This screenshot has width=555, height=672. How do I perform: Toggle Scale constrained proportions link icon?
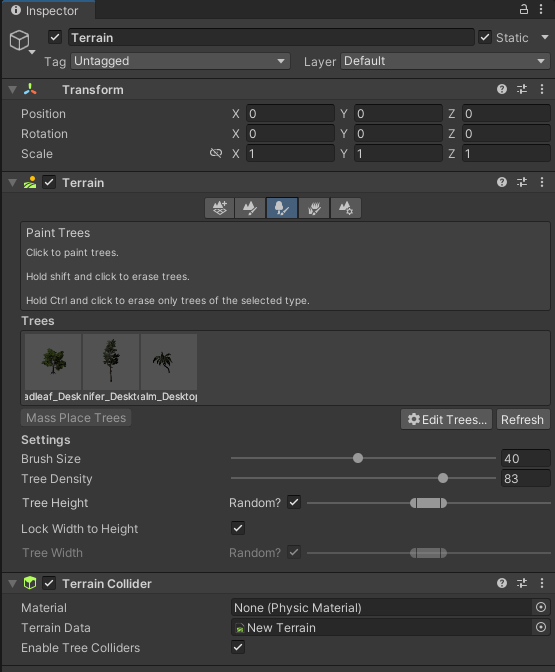coord(216,153)
